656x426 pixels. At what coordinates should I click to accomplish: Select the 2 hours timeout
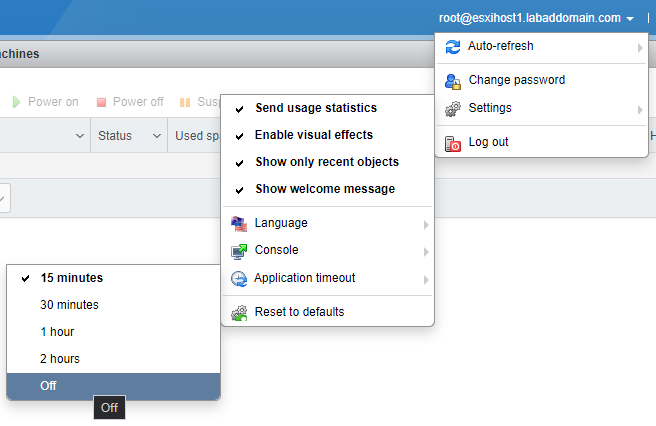point(60,359)
